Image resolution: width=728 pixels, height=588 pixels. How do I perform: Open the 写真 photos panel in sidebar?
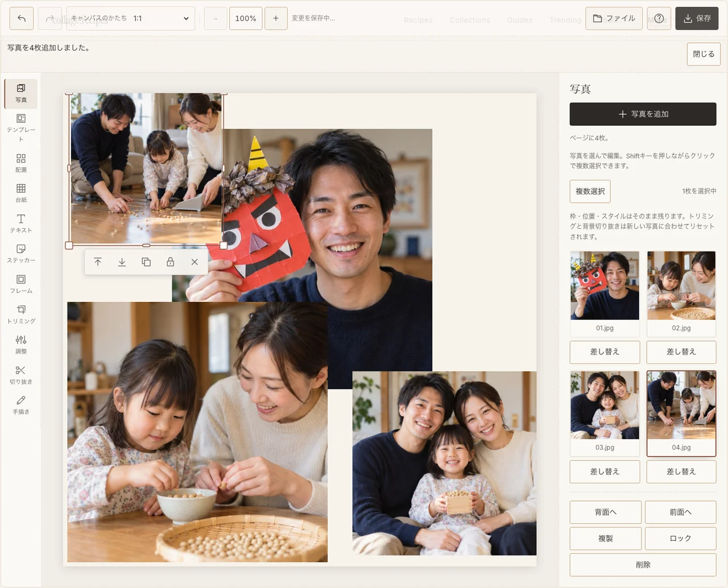21,94
